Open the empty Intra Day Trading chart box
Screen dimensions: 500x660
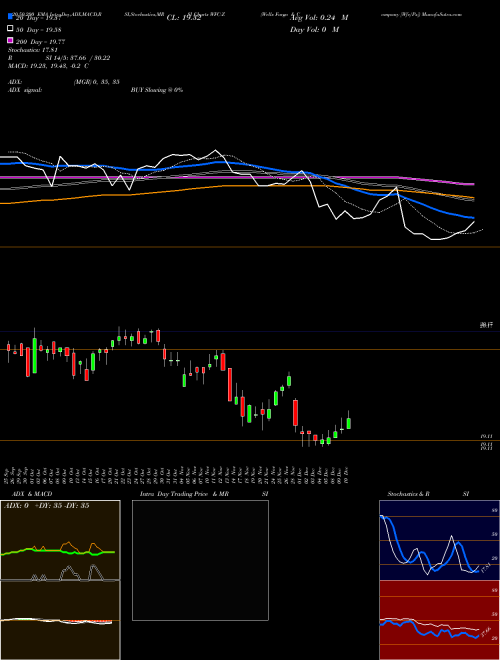click(200, 560)
